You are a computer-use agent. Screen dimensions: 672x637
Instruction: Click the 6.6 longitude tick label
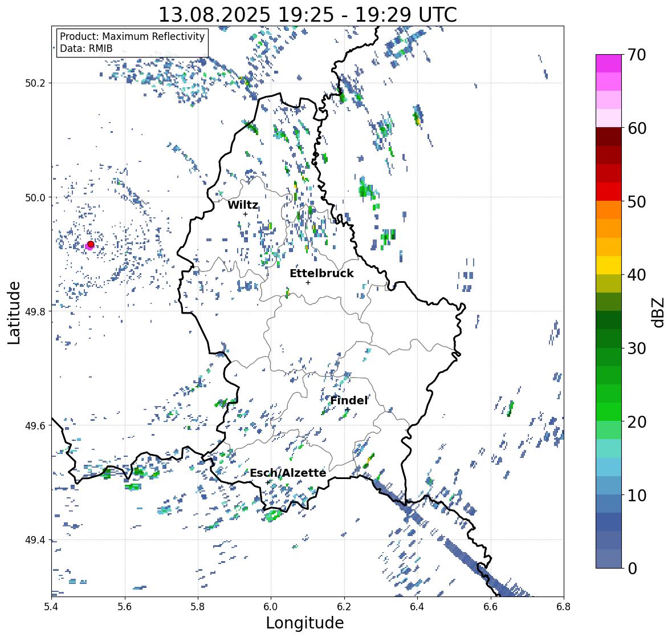pyautogui.click(x=491, y=606)
